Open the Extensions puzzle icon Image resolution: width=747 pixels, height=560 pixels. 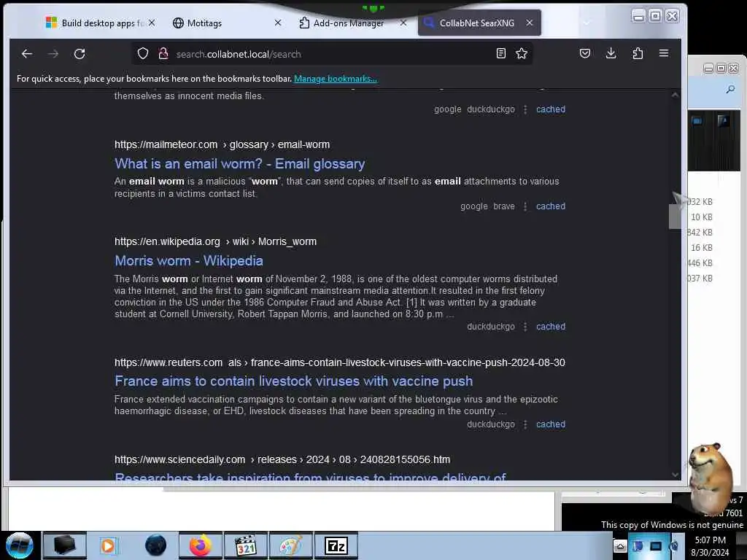(x=638, y=53)
